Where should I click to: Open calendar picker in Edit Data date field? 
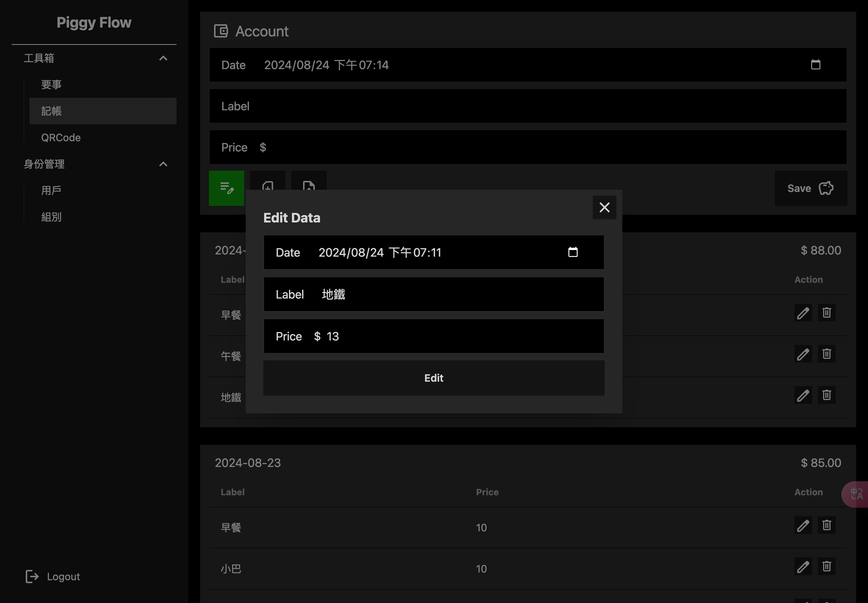(x=573, y=252)
